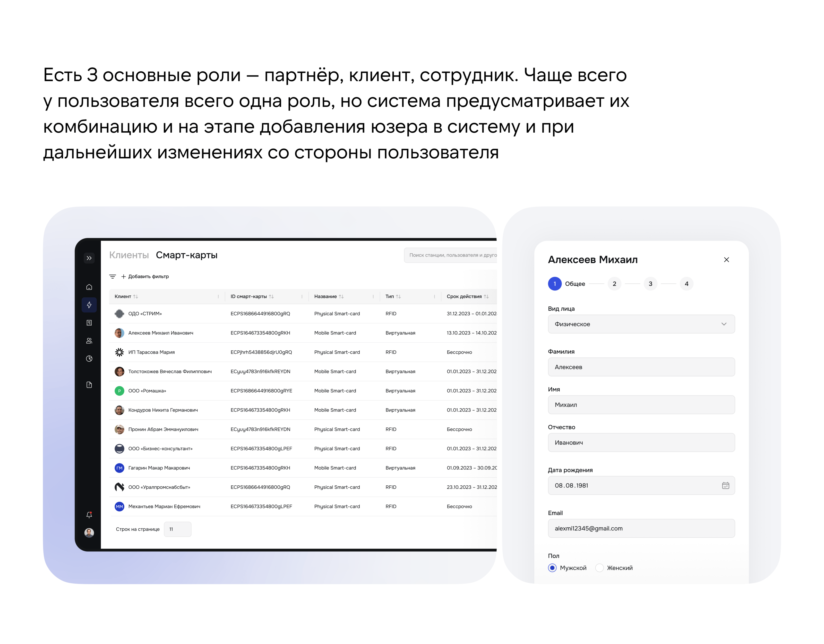Click the notification bell icon
The image size is (824, 644).
89,514
